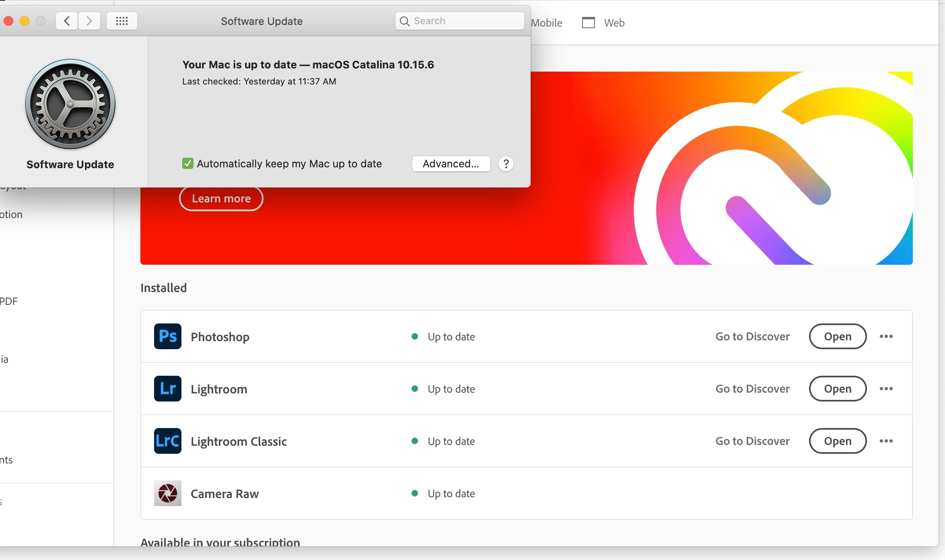Viewport: 945px width, 560px height.
Task: Expand Lightroom Classic more options menu
Action: [x=886, y=441]
